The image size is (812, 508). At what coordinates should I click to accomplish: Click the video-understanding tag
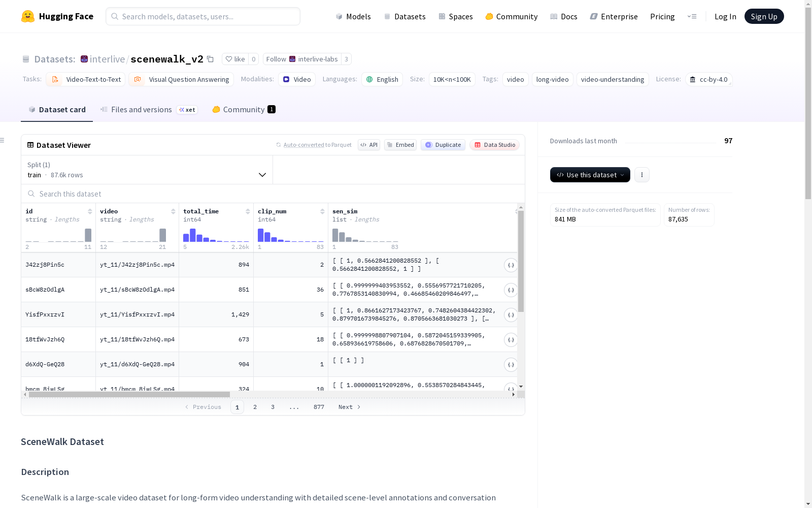click(613, 79)
